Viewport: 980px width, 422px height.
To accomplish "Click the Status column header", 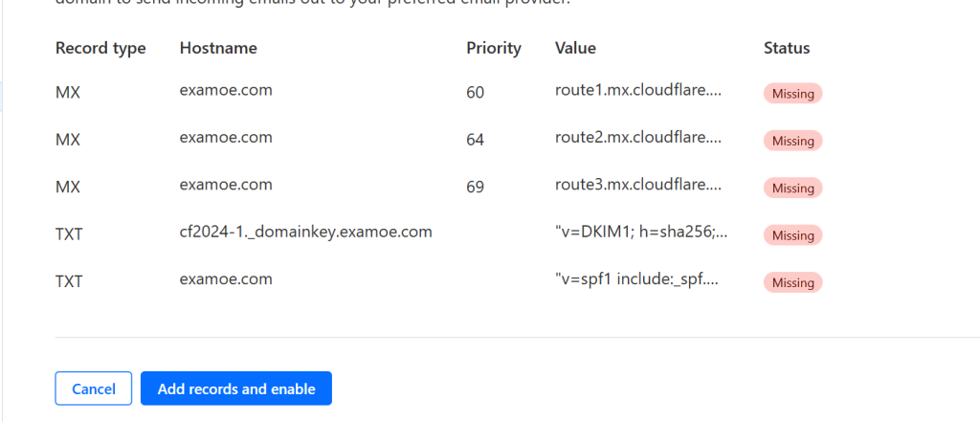I will tap(787, 48).
